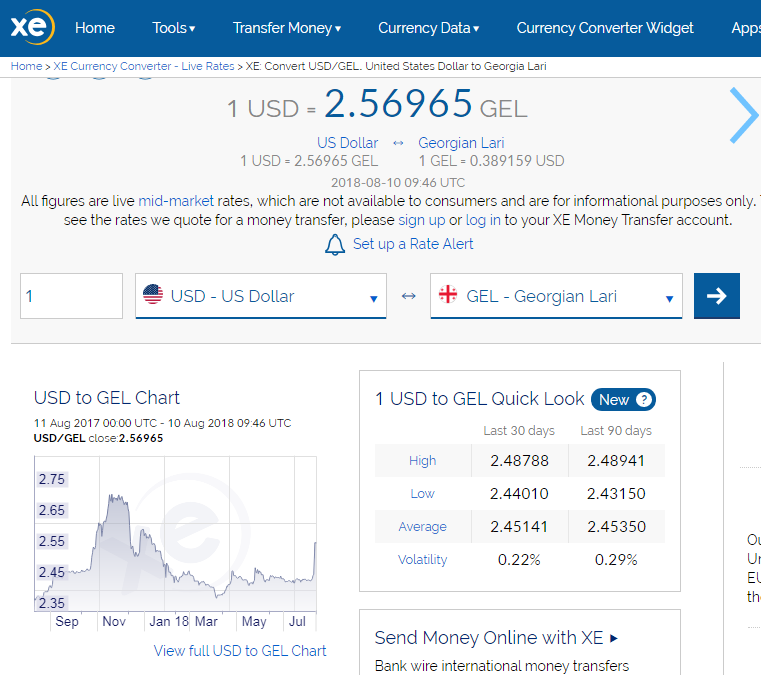Click the amount input field
This screenshot has height=675, width=761.
coord(72,296)
